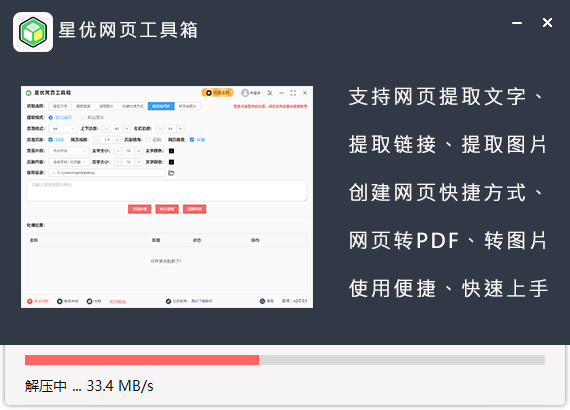Click the 创建网页快捷方式 feature line
Viewport: 570px width, 410px height.
[x=447, y=193]
